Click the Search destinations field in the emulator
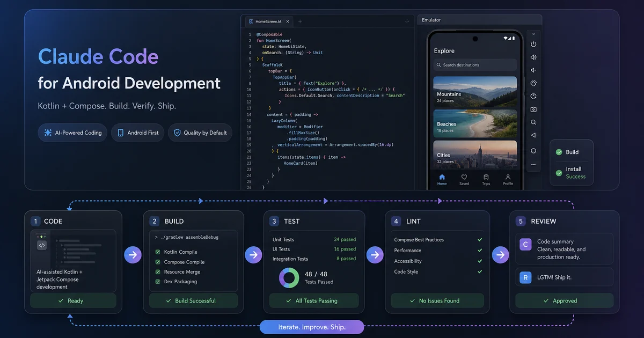The image size is (644, 338). tap(475, 65)
